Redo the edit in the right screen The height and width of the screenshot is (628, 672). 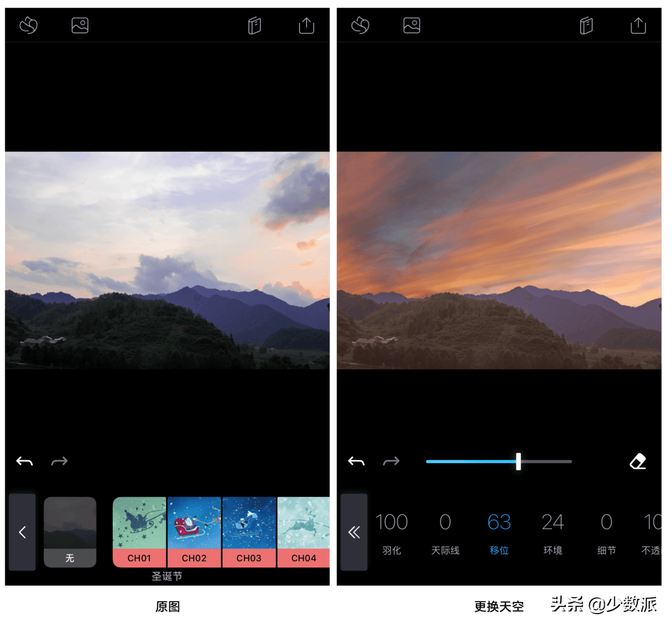pyautogui.click(x=391, y=462)
